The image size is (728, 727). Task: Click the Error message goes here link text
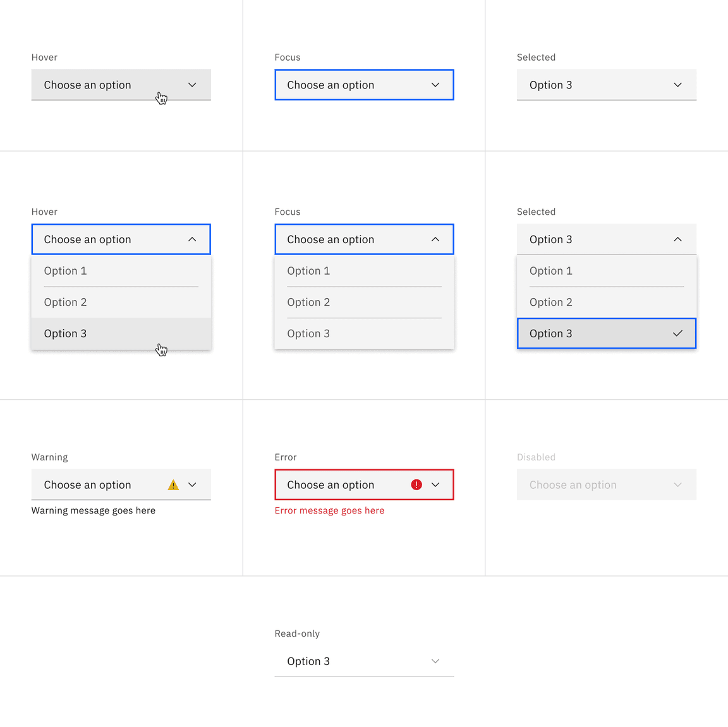tap(329, 510)
